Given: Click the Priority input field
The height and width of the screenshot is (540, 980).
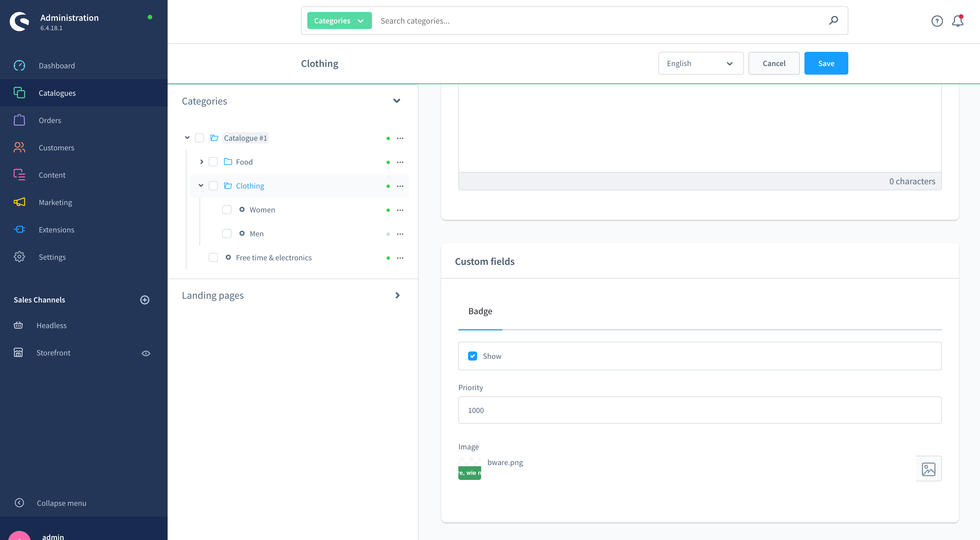Looking at the screenshot, I should pyautogui.click(x=700, y=410).
